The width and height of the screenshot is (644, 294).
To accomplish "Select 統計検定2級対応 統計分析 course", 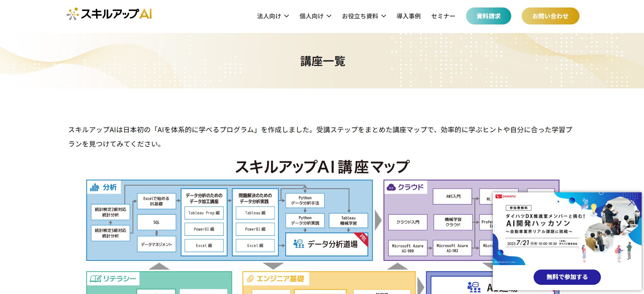I will point(110,212).
